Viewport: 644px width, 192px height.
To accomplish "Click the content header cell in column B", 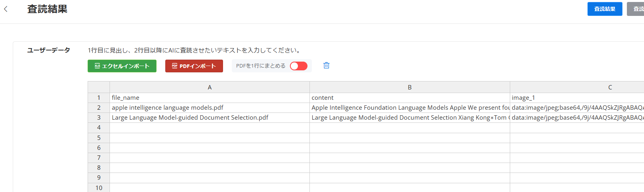I will (x=409, y=98).
